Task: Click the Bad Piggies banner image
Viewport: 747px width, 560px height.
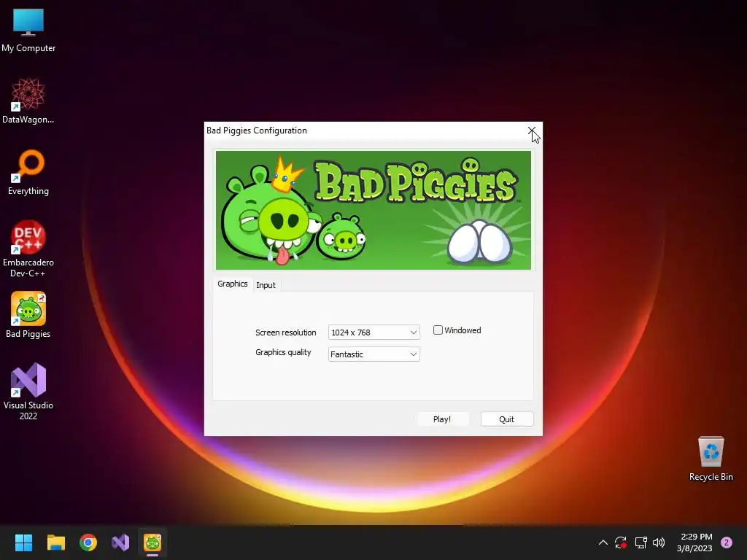Action: (x=373, y=210)
